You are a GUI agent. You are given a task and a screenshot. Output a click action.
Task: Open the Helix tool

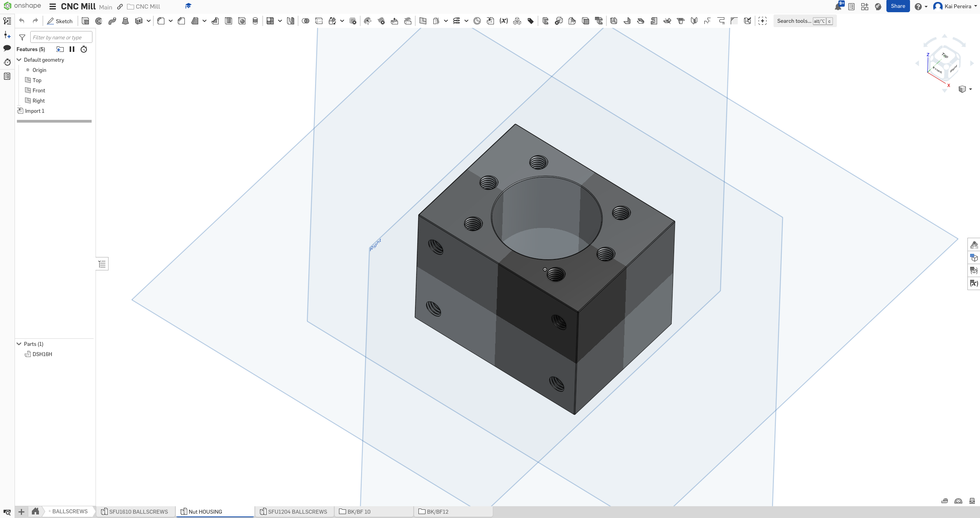tap(457, 21)
